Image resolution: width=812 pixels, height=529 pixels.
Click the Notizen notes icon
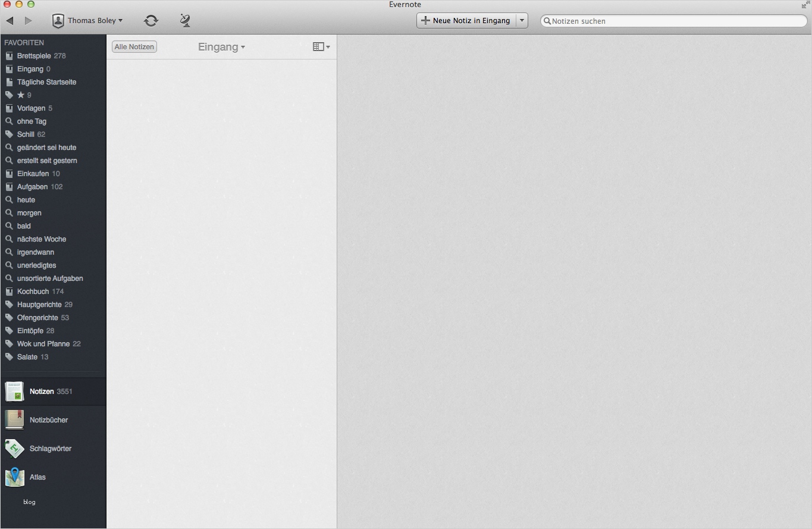coord(14,392)
